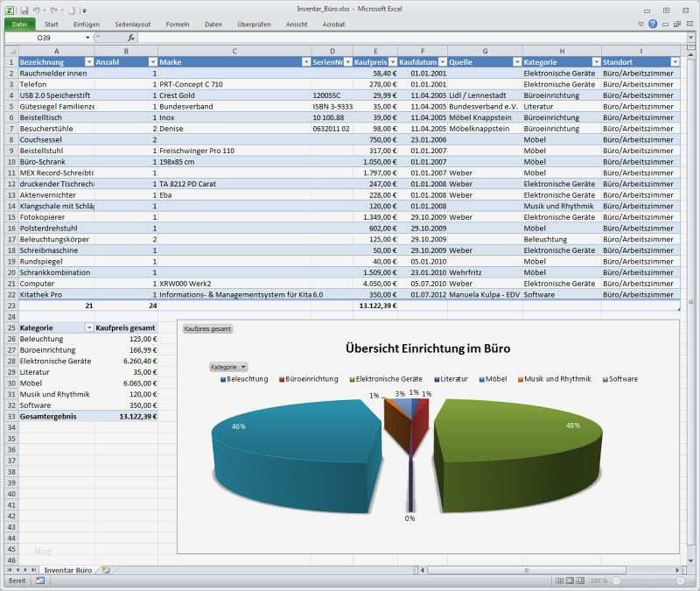Click the insert new worksheet icon
The image size is (700, 591).
[x=106, y=570]
